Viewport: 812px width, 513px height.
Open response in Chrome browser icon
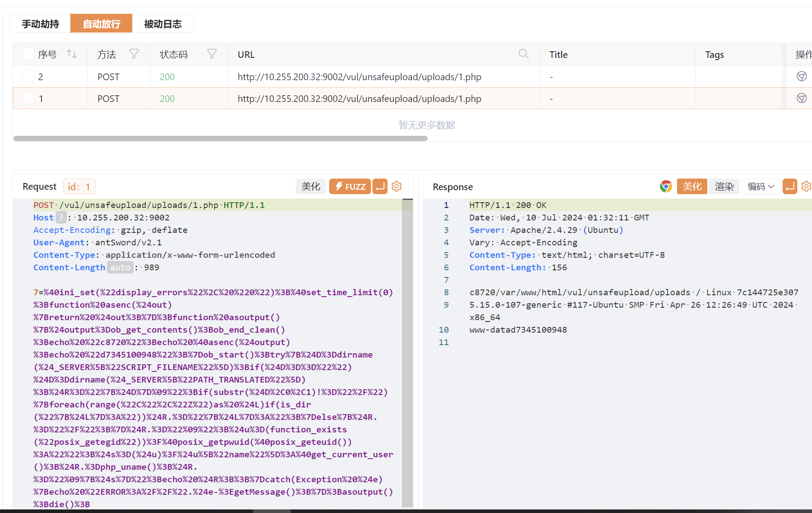click(x=666, y=187)
